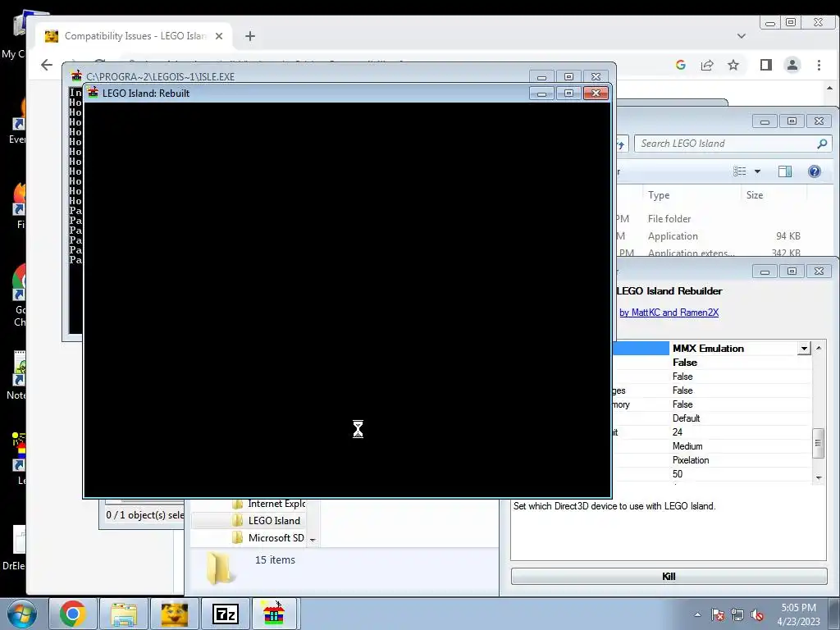The width and height of the screenshot is (840, 630).
Task: Open the MattKC and Ramen2X link
Action: 669,313
